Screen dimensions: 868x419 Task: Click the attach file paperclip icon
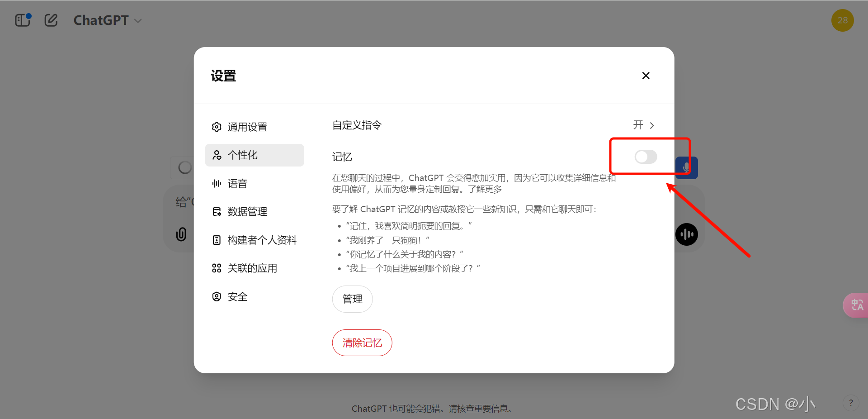181,234
